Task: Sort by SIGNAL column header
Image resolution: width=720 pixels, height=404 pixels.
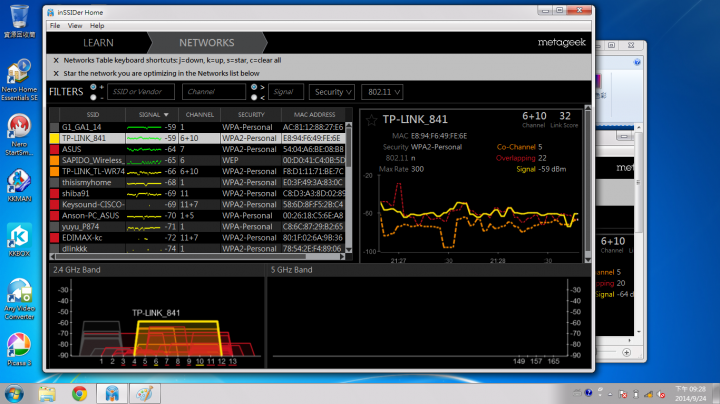Action: (x=153, y=115)
